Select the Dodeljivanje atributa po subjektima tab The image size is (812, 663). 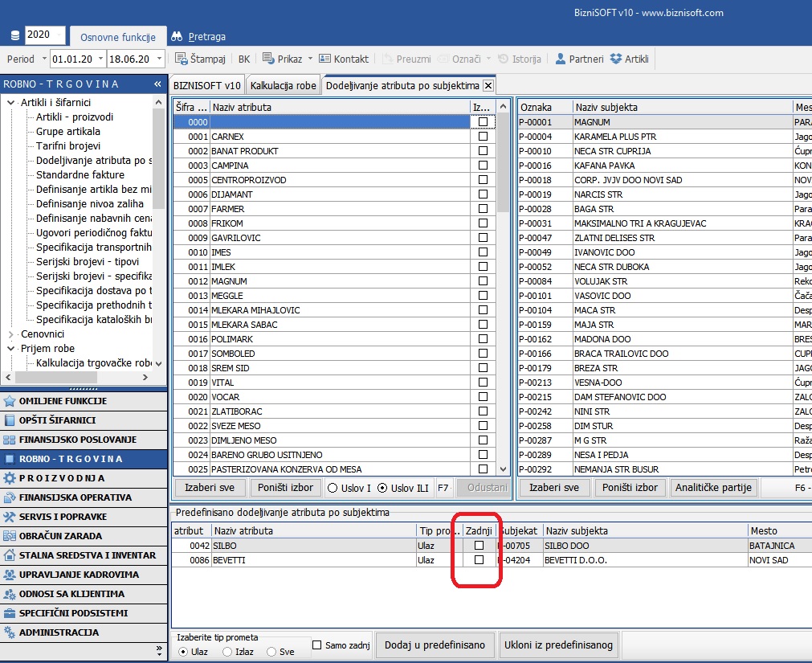pos(402,85)
